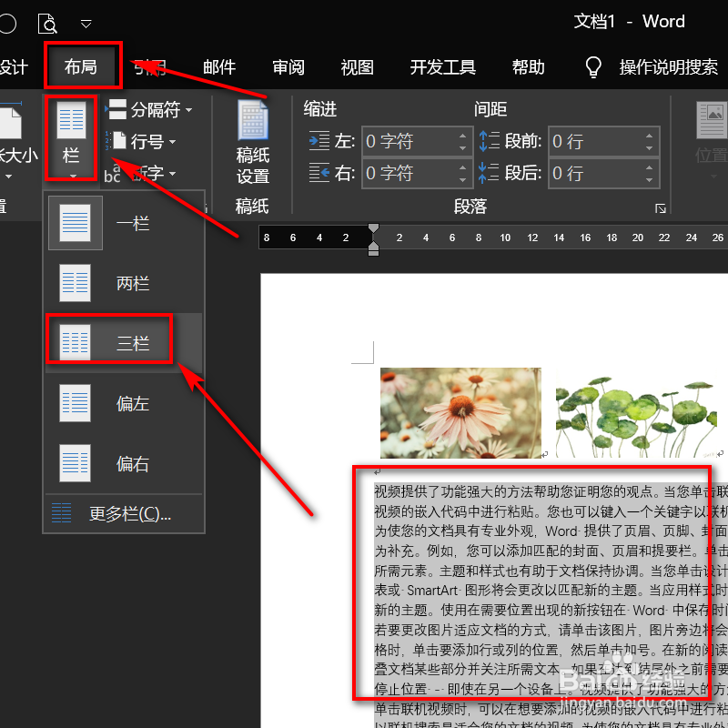Increase left indent with up stepper
Image resolution: width=728 pixels, height=728 pixels.
(462, 136)
